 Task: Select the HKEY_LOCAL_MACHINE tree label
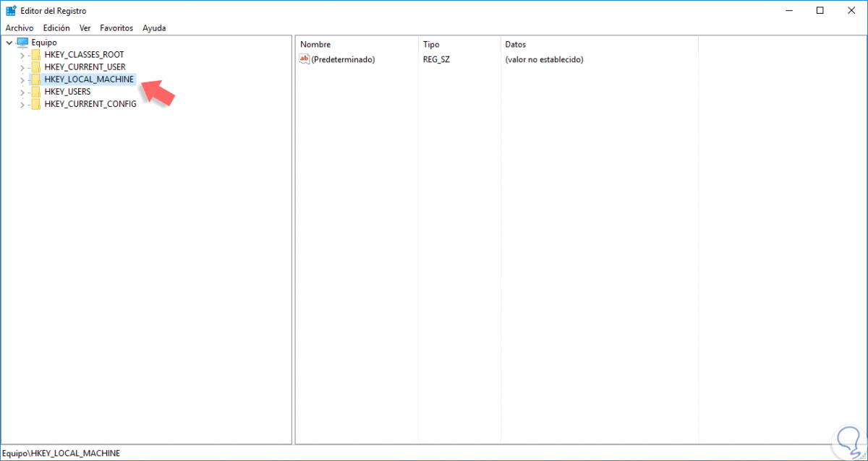pyautogui.click(x=89, y=79)
